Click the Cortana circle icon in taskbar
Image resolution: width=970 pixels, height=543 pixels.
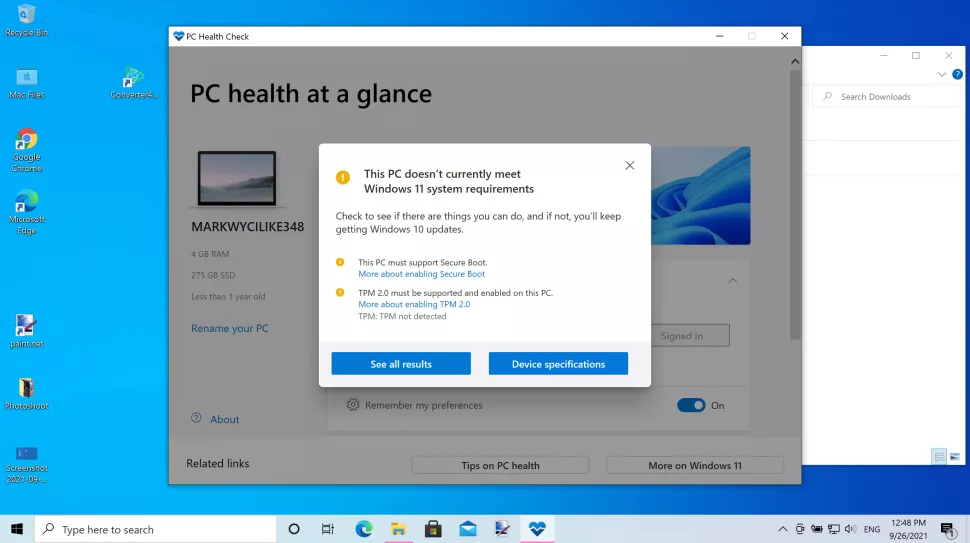294,529
